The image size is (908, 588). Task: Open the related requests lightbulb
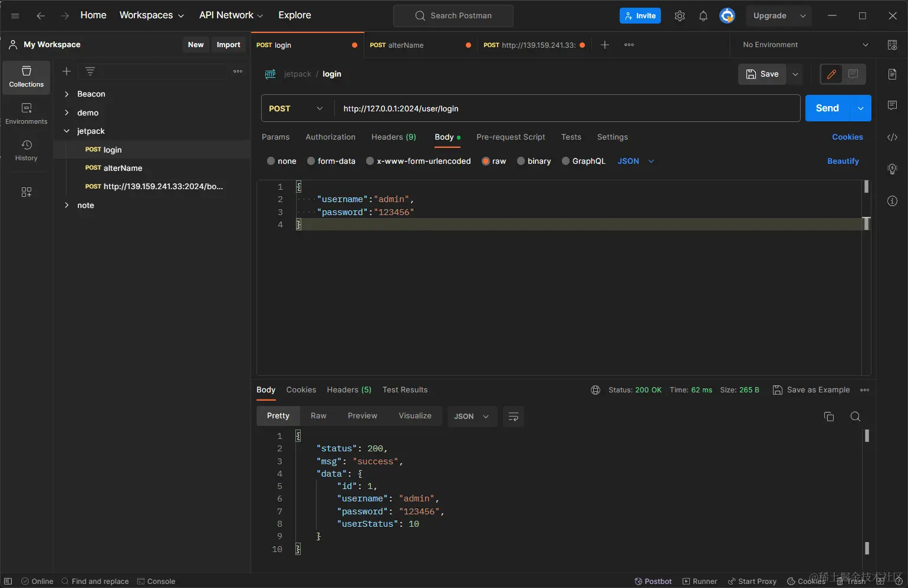click(x=892, y=169)
